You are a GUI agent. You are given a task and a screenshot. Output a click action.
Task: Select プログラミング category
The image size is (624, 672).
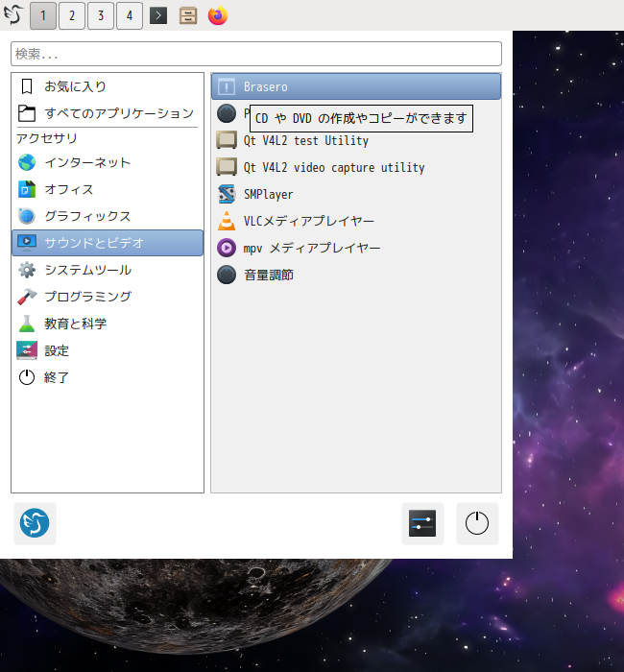coord(108,297)
